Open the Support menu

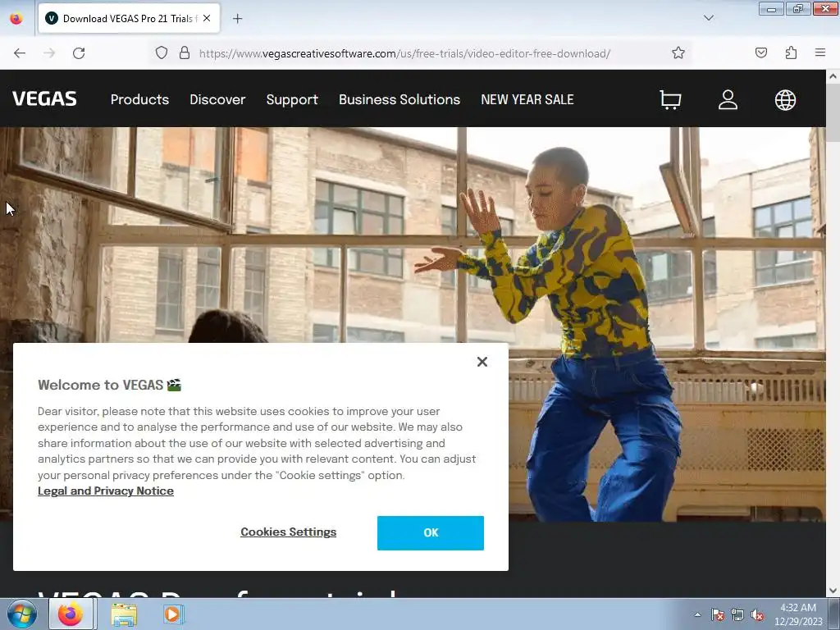point(292,99)
